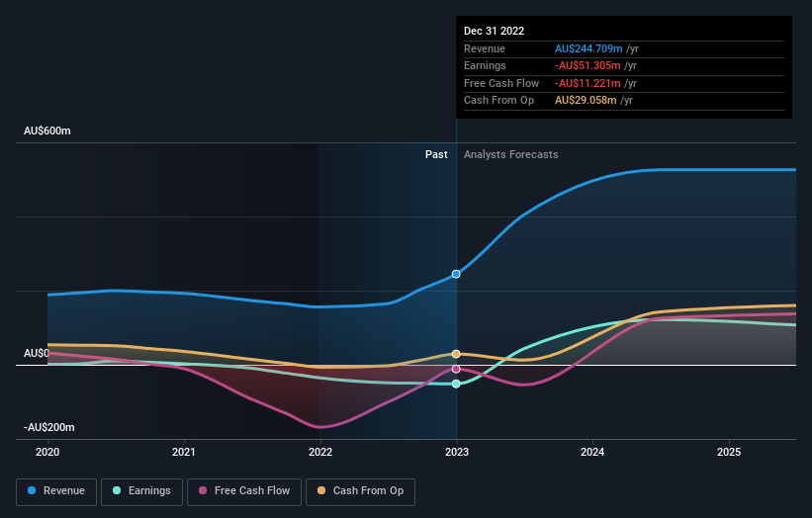Click the Revenue data point at 2023

pyautogui.click(x=456, y=274)
